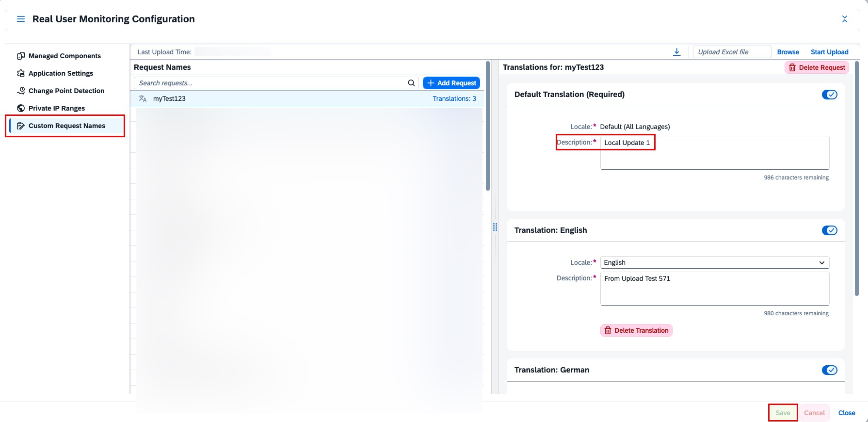This screenshot has width=868, height=422.
Task: Click the Add Request button
Action: (451, 83)
